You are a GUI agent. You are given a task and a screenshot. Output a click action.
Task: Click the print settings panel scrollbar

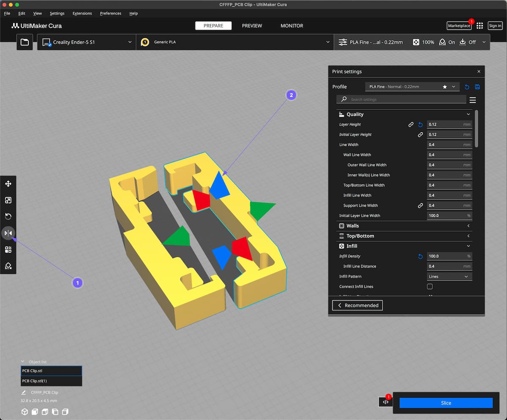coord(477,128)
